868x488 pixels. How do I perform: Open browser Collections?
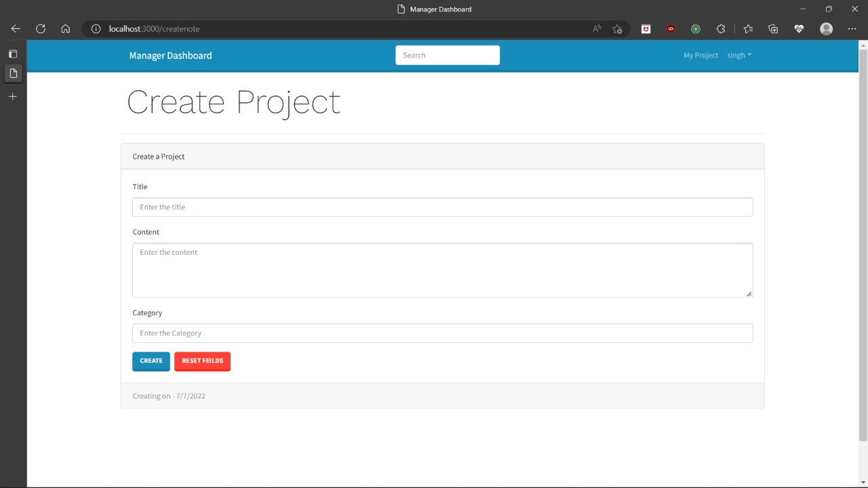pyautogui.click(x=773, y=28)
